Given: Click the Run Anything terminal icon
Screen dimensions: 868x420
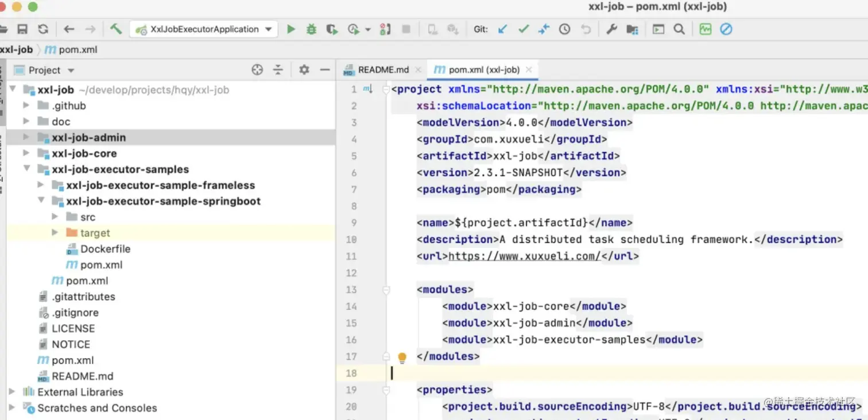Looking at the screenshot, I should (x=658, y=29).
